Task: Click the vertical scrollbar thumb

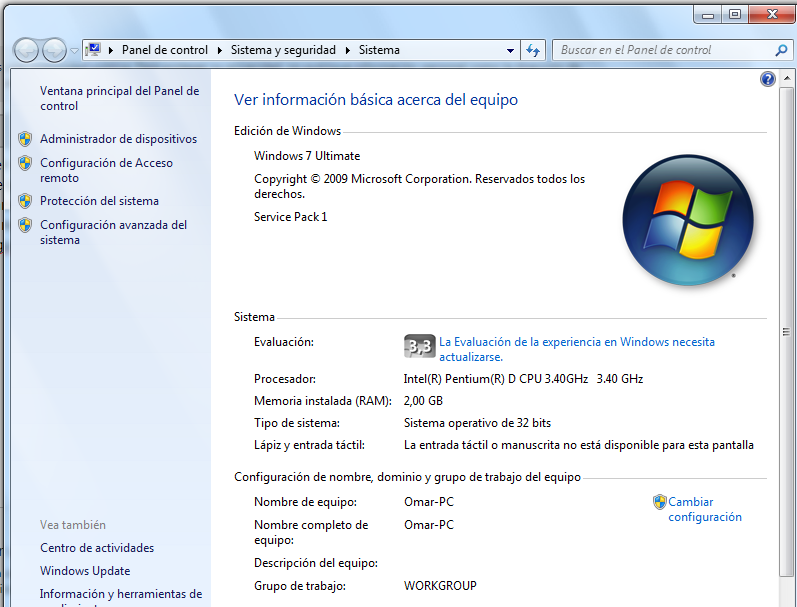Action: (x=786, y=331)
